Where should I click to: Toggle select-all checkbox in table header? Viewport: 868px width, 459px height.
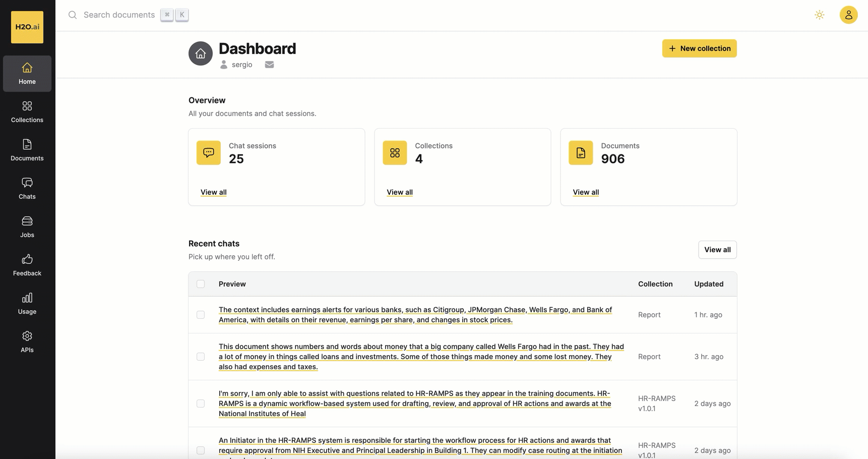[x=201, y=284]
